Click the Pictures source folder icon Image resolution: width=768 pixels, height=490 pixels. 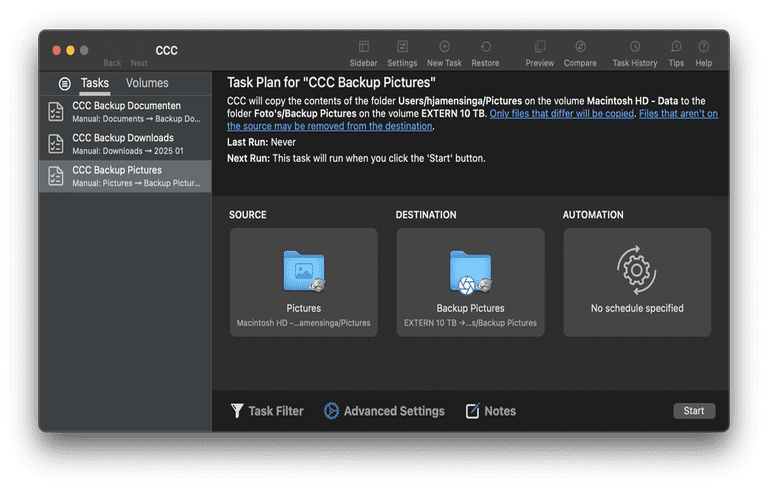click(304, 271)
